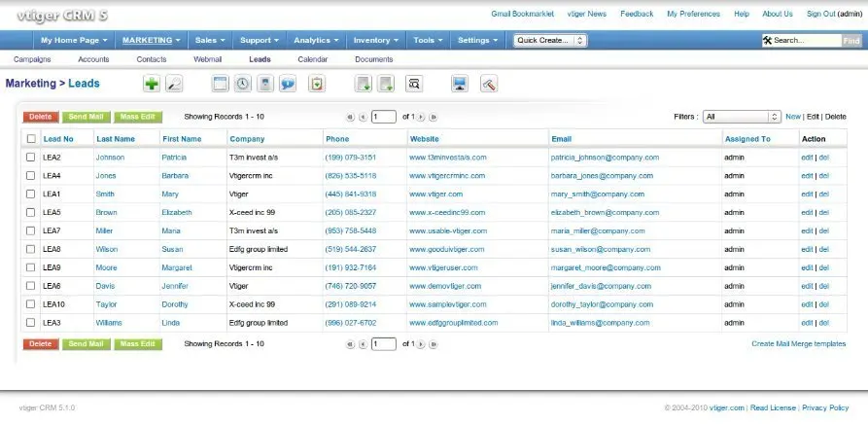Click the monitor icon in the toolbar
Image resolution: width=868 pixels, height=424 pixels.
[460, 85]
